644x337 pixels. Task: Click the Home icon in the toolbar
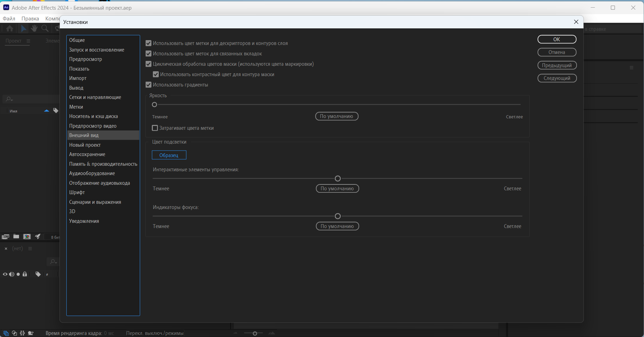[x=10, y=28]
